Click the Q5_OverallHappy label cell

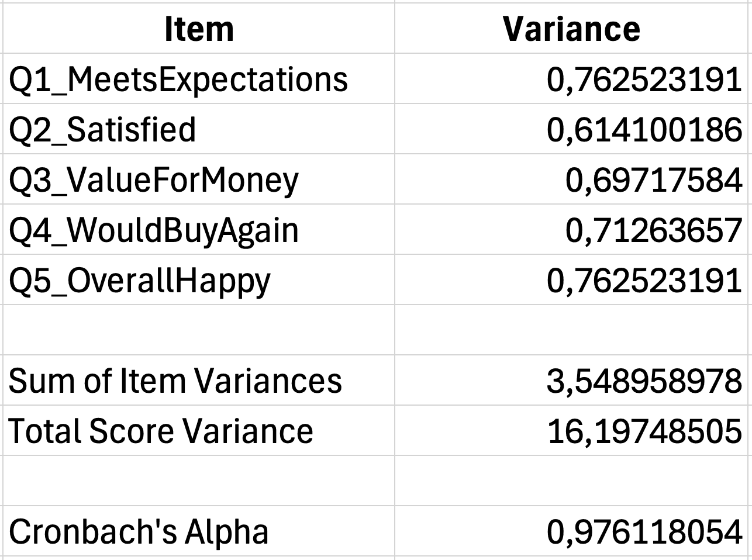coord(140,280)
